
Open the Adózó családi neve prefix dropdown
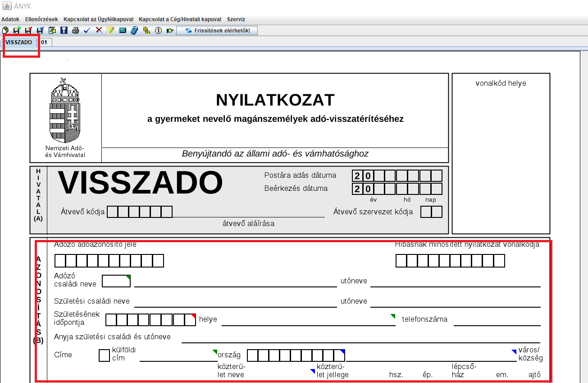point(116,281)
